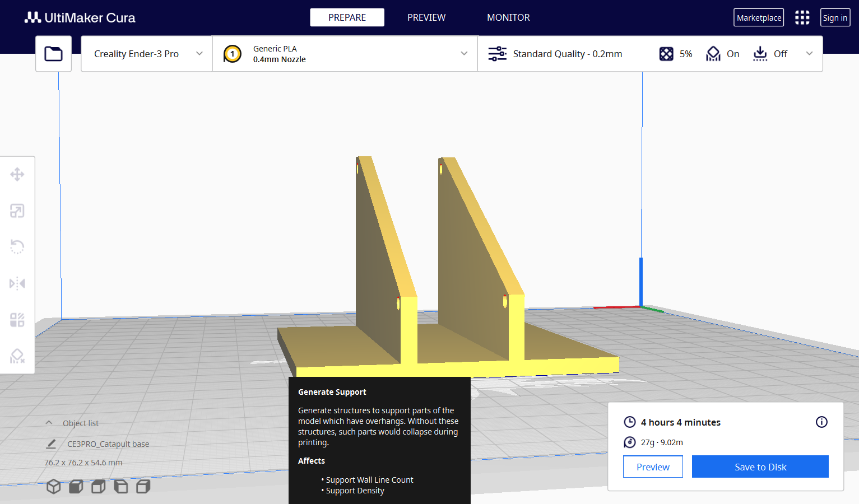This screenshot has width=859, height=504.
Task: Click the 0.4mm Nozzle label
Action: [x=279, y=59]
